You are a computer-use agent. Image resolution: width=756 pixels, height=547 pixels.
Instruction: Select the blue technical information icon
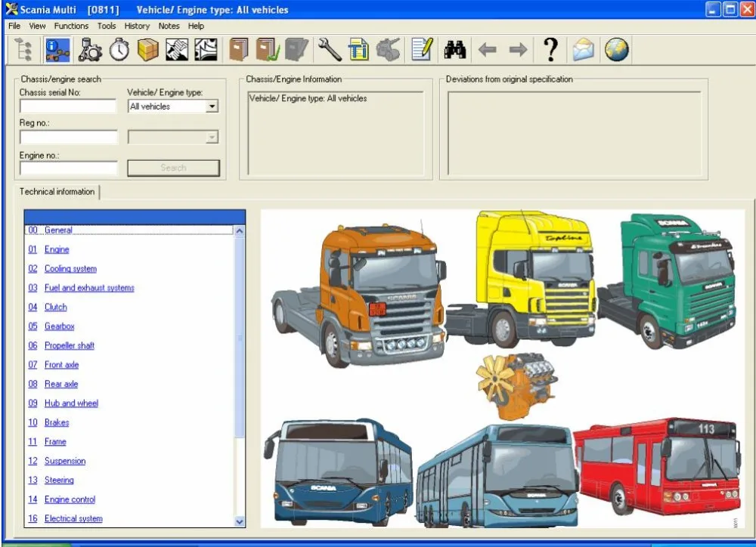coord(58,50)
